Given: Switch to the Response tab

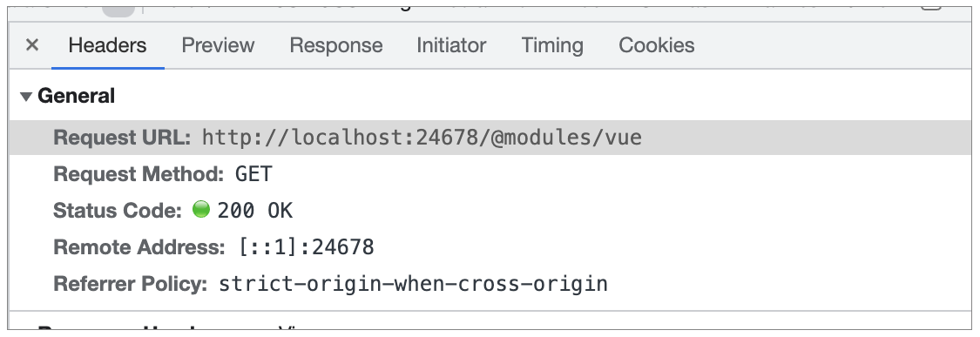Looking at the screenshot, I should coord(336,45).
